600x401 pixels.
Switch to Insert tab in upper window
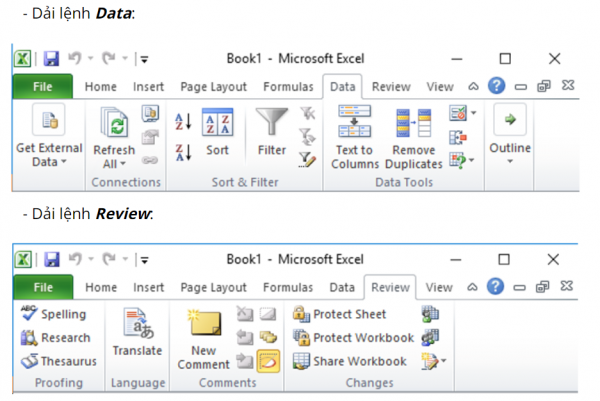point(148,87)
